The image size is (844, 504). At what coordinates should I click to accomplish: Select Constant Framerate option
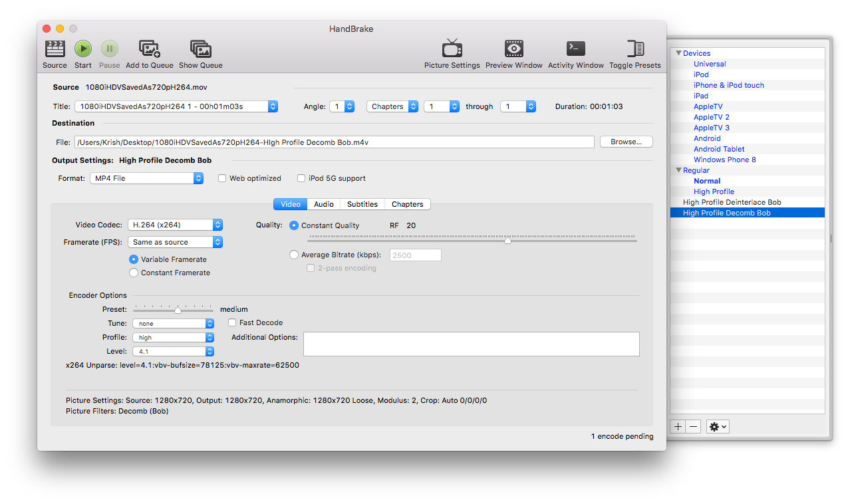coord(134,273)
